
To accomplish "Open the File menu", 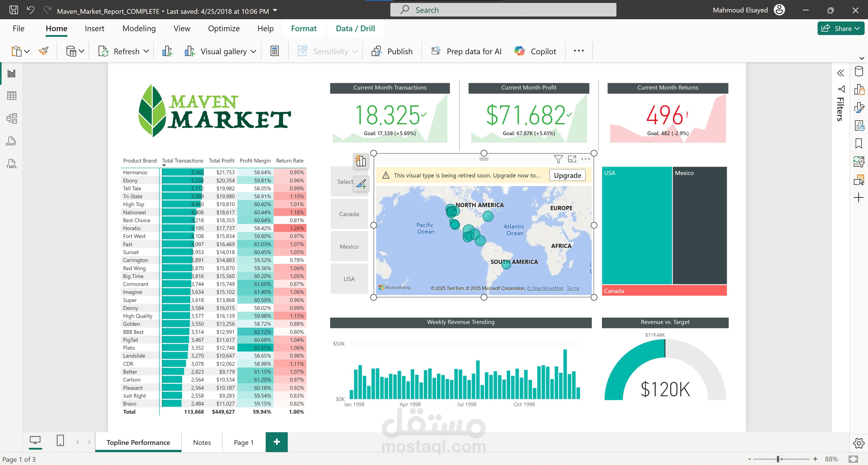I will (x=19, y=29).
